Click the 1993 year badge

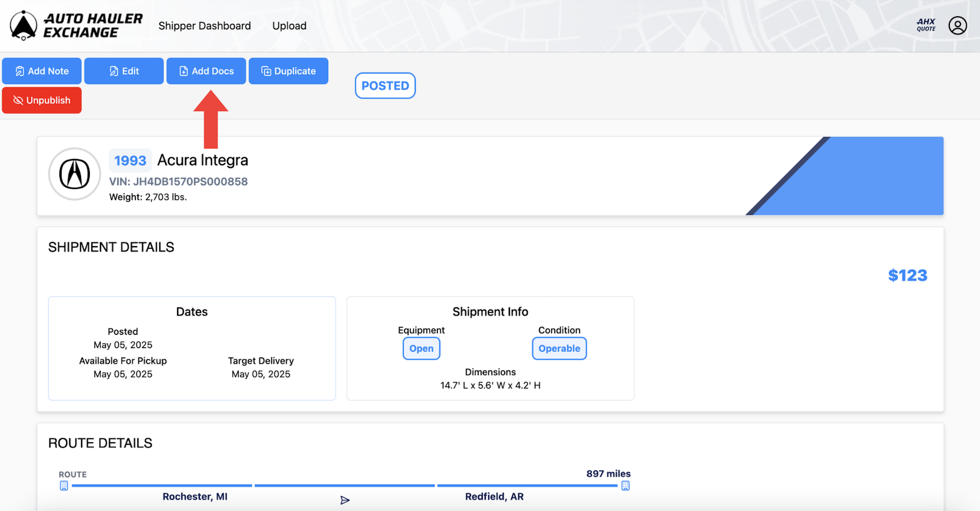[x=130, y=160]
